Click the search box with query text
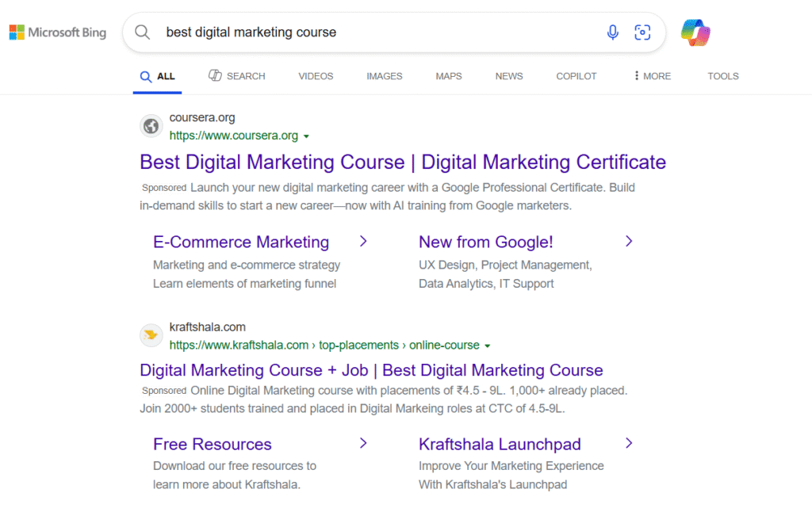The width and height of the screenshot is (812, 512). click(394, 32)
